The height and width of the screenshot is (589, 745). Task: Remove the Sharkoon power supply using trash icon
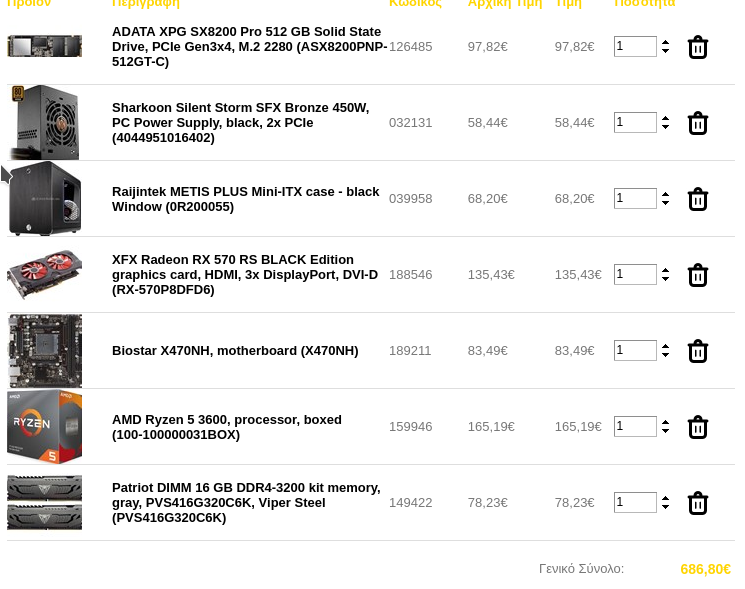697,123
